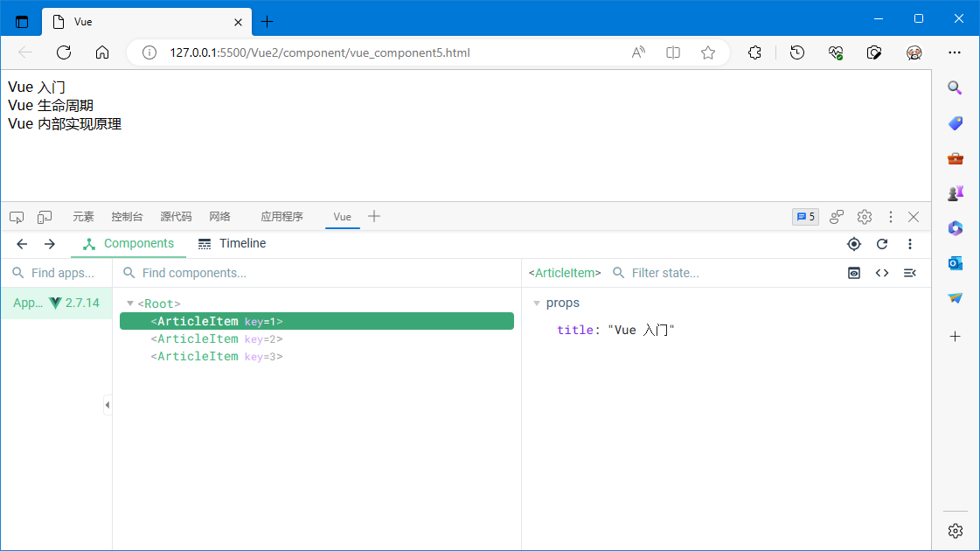
Task: Click the title prop value
Action: pos(642,330)
